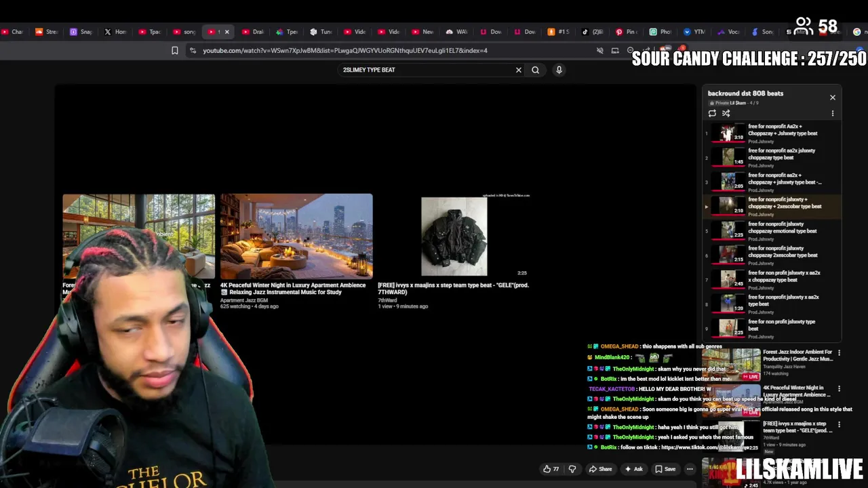
Task: Switch to the New browser tab
Action: (x=422, y=32)
